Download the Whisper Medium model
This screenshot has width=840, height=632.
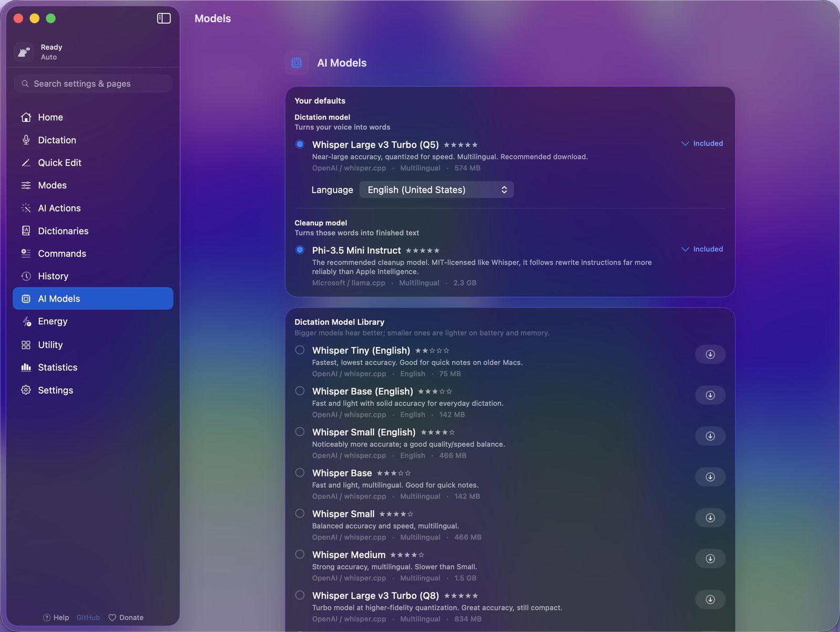[710, 559]
